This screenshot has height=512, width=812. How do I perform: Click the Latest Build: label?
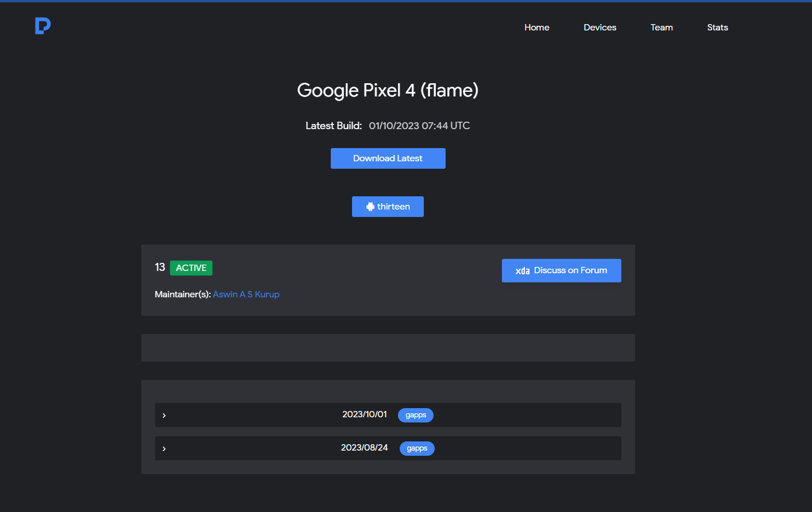click(334, 126)
